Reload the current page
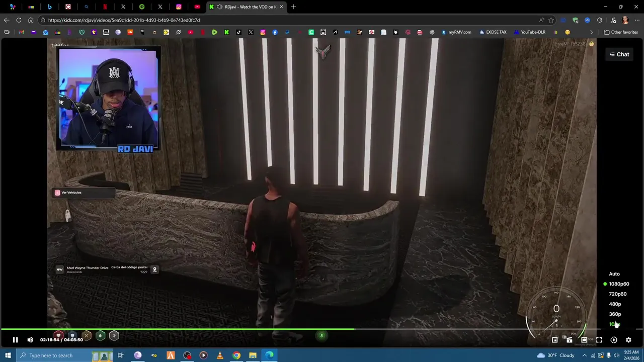 coord(19,20)
